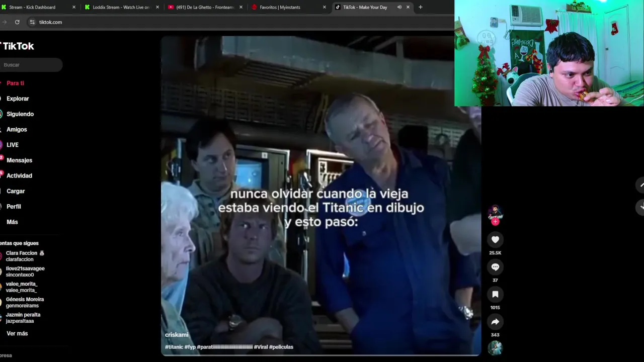Open Cargar to upload a video
The width and height of the screenshot is (644, 362).
(x=16, y=191)
